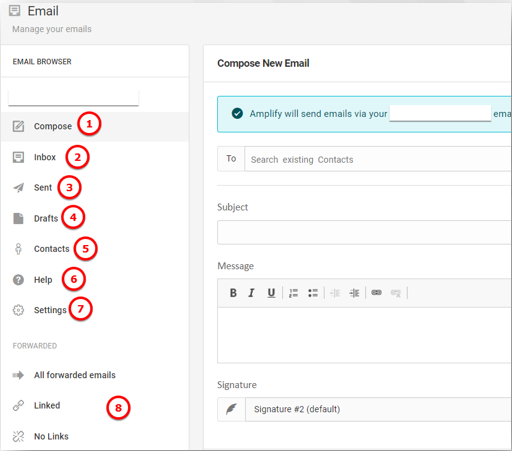This screenshot has width=512, height=451.
Task: Apply underline formatting in message toolbar
Action: click(x=271, y=293)
